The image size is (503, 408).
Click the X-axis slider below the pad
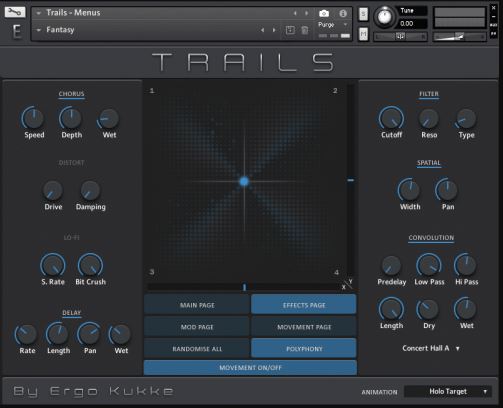pos(244,287)
